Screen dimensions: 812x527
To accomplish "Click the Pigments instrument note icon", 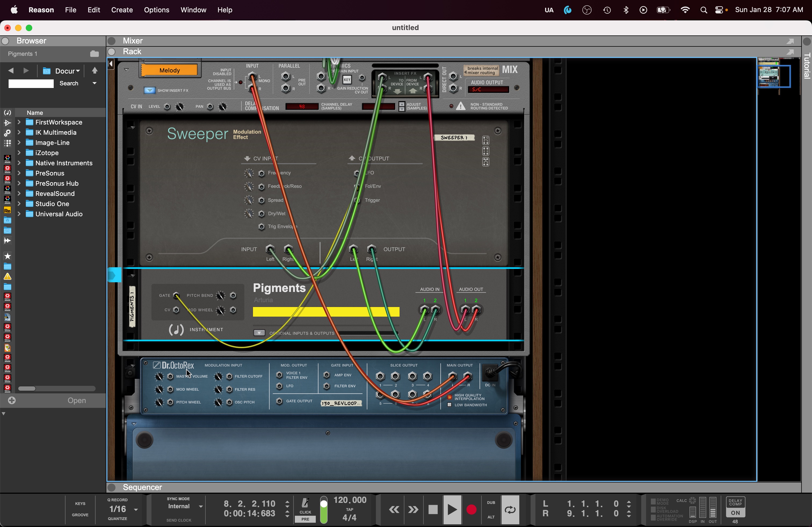I will (x=176, y=330).
